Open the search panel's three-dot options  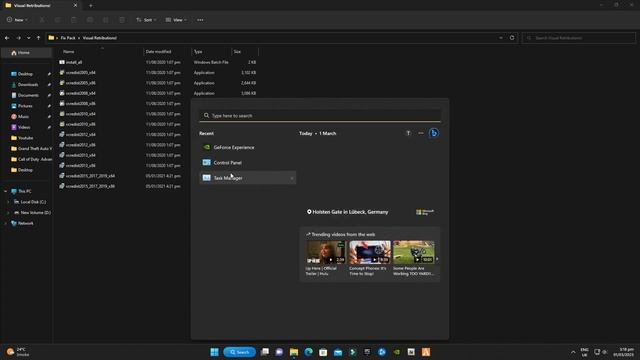click(421, 133)
